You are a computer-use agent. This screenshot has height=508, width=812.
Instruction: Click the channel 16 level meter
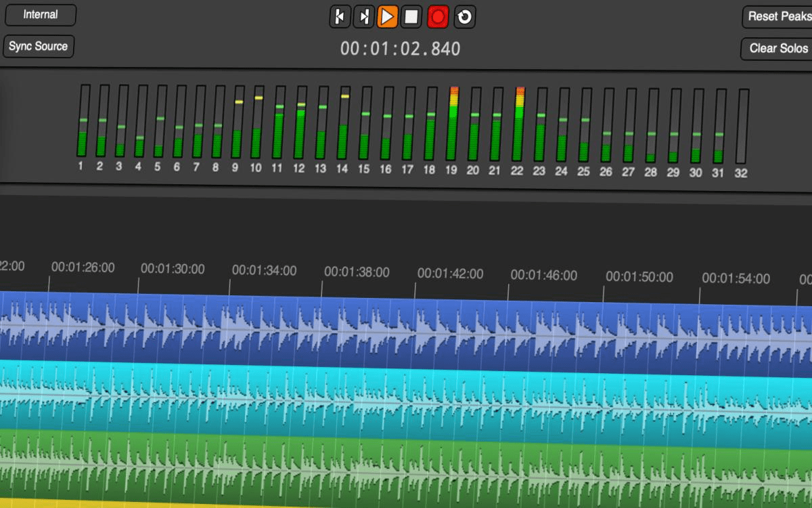(386, 123)
